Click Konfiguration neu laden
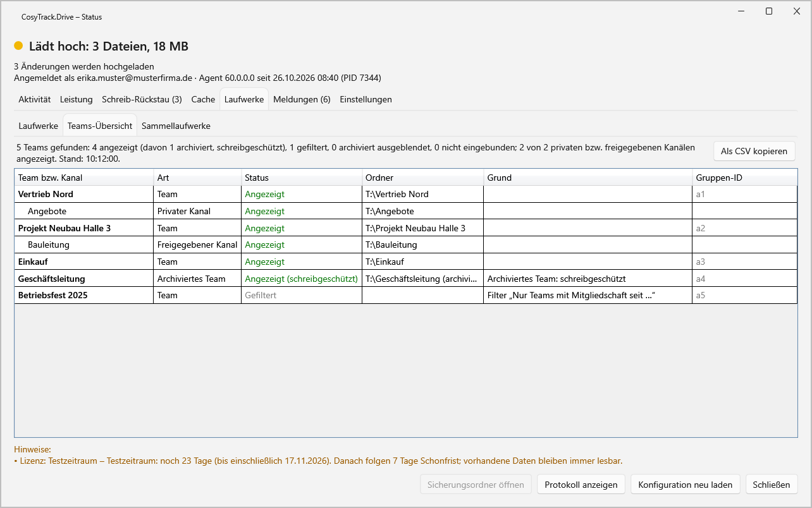Viewport: 812px width, 508px height. click(x=686, y=485)
